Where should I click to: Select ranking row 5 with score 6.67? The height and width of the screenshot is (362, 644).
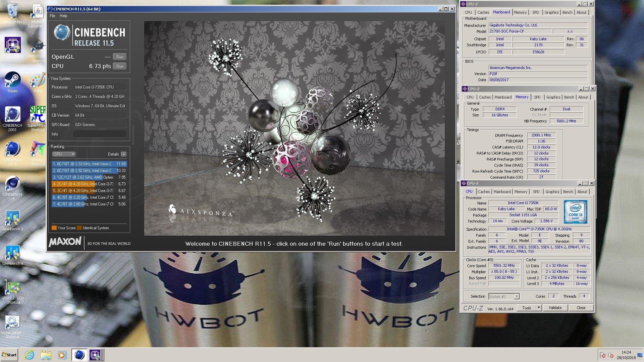(89, 191)
